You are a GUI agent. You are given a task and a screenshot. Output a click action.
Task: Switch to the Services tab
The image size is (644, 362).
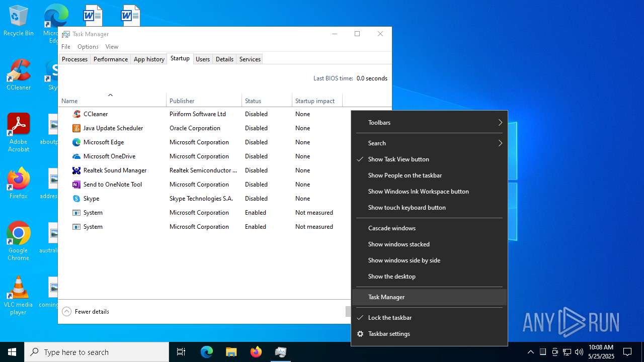(x=250, y=59)
